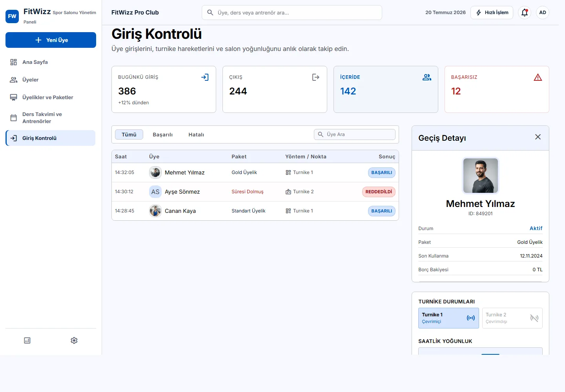Open reports icon at sidebar bottom
The width and height of the screenshot is (565, 392).
27,340
